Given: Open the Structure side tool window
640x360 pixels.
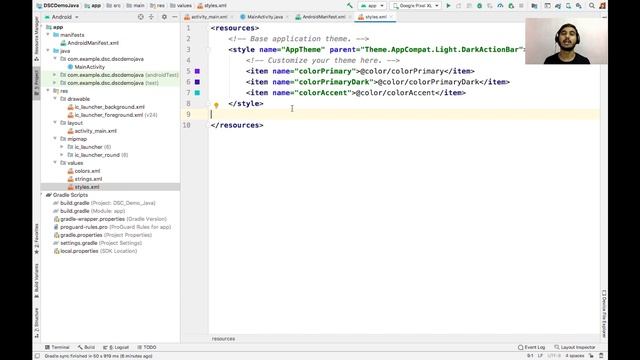Looking at the screenshot, I should [37, 322].
